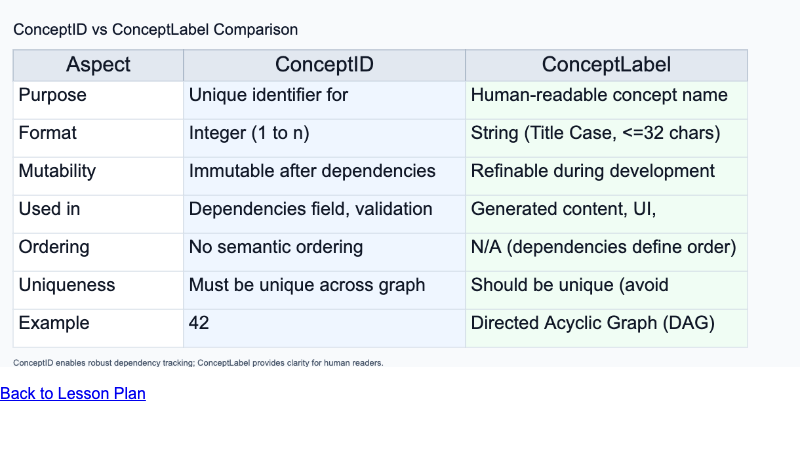Click the No semantic ordering cell
The width and height of the screenshot is (800, 450).
(x=276, y=247)
